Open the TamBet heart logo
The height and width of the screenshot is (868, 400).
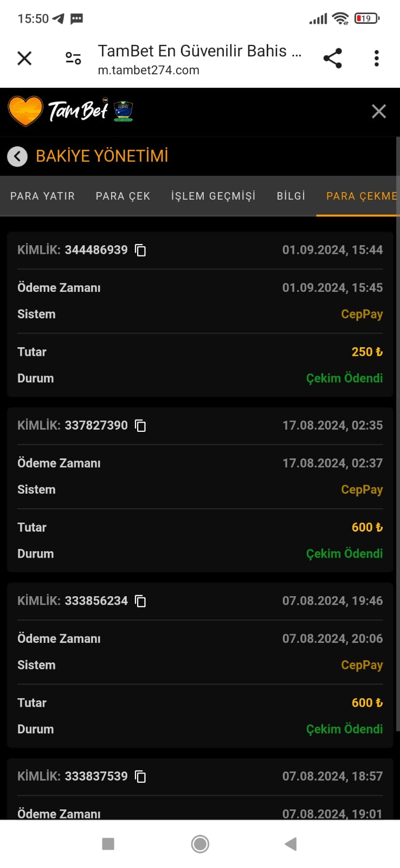coord(25,111)
